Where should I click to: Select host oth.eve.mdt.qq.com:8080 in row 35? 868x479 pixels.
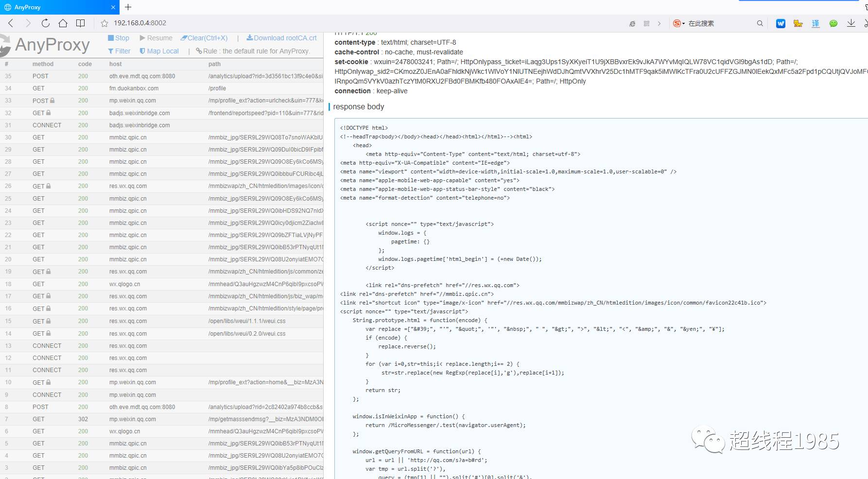(x=142, y=76)
